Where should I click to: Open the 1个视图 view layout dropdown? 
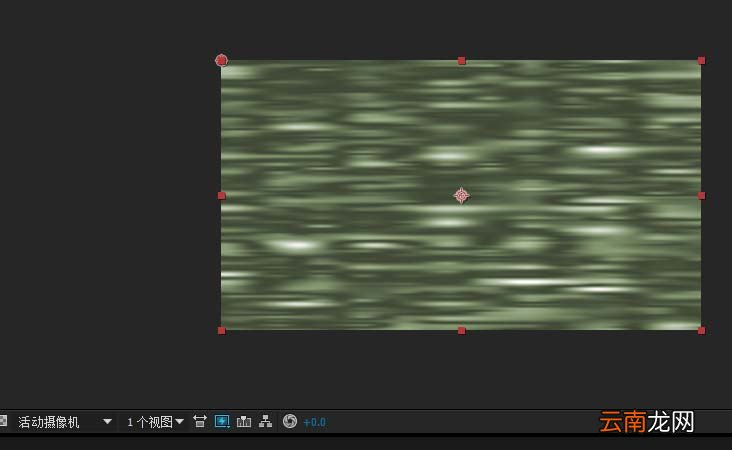[x=155, y=422]
